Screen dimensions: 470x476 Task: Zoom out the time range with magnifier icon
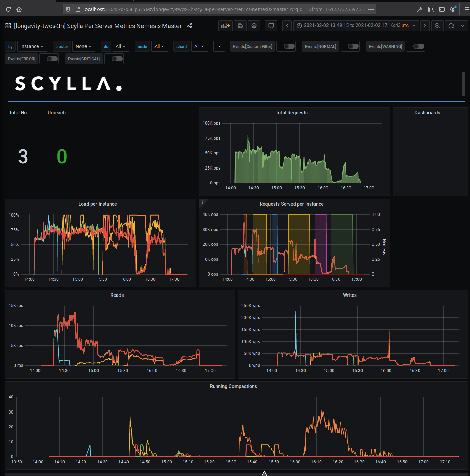click(x=437, y=26)
